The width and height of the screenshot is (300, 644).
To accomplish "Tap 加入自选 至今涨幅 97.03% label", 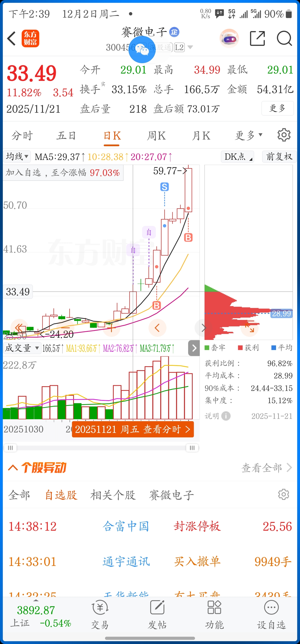I will [63, 172].
